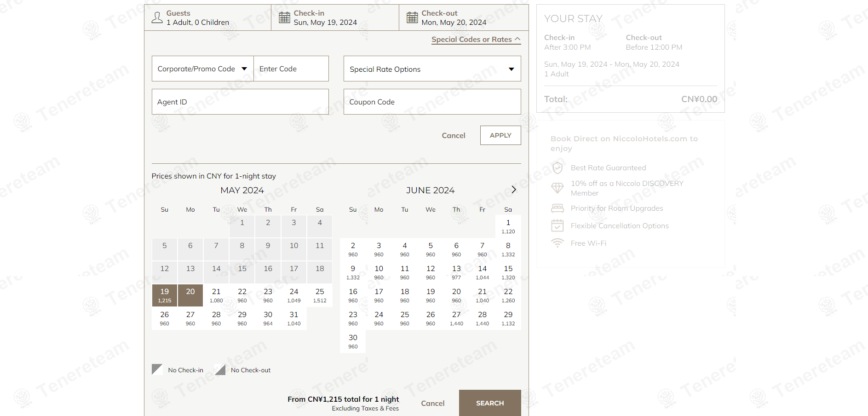
Task: Open the Corporate/Promo Code dropdown
Action: (x=203, y=69)
